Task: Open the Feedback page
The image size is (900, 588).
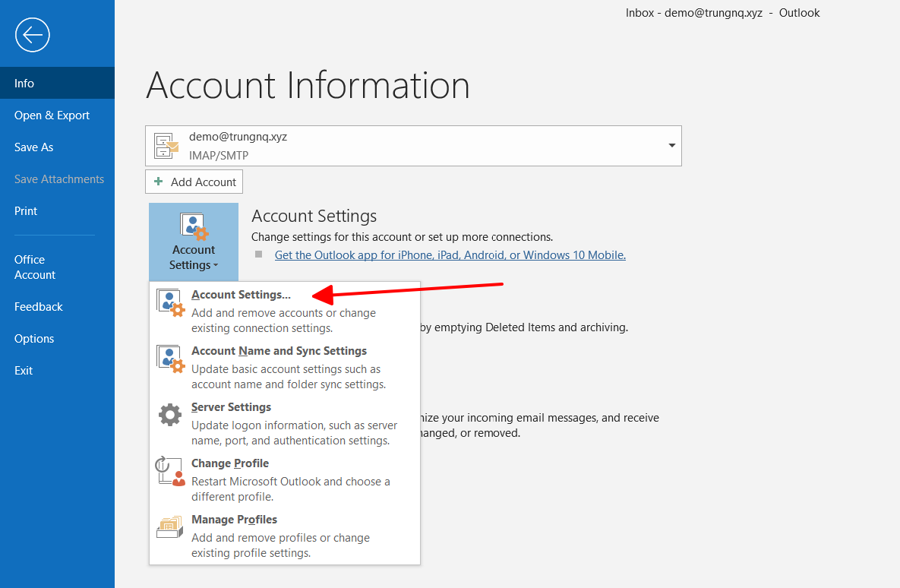Action: (58, 307)
